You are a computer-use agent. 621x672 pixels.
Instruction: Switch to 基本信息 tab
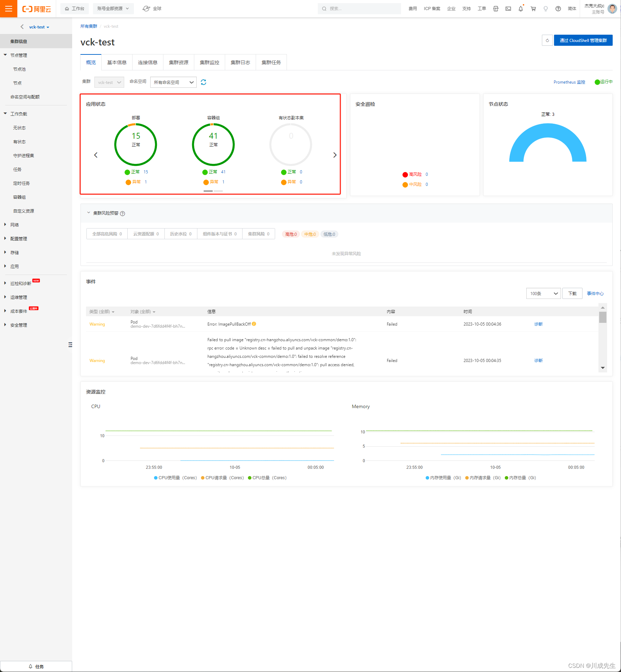click(117, 62)
